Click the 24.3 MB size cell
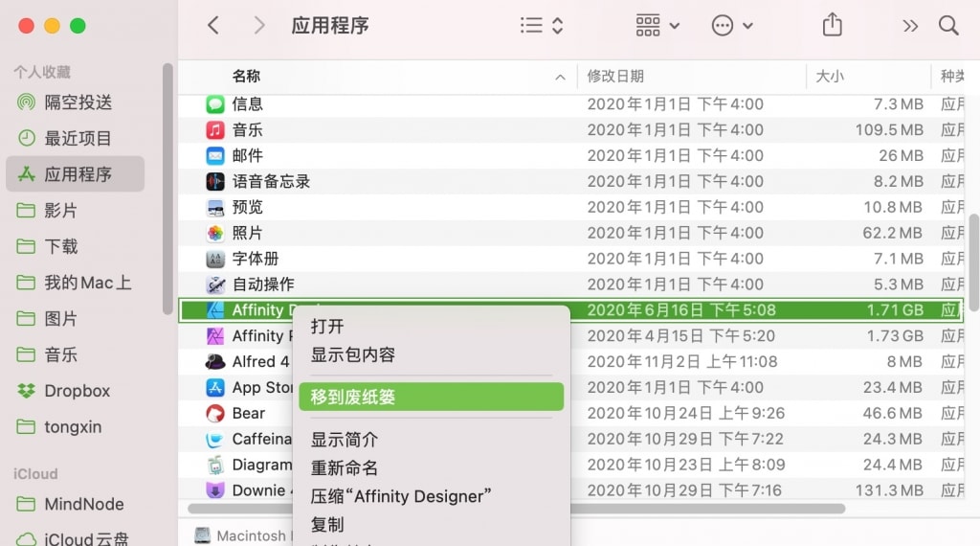The width and height of the screenshot is (980, 546). click(892, 439)
